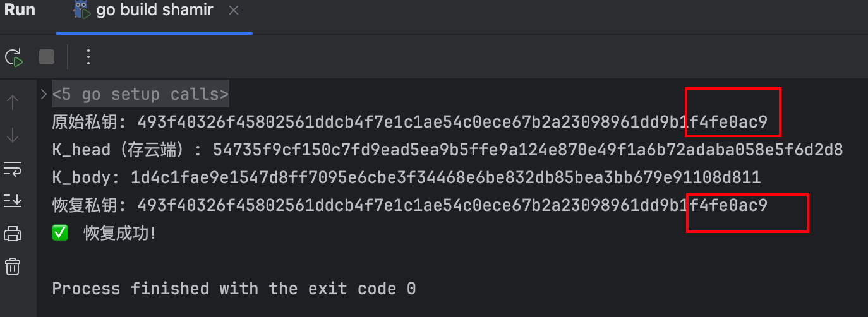
Task: Print the console output
Action: click(13, 233)
